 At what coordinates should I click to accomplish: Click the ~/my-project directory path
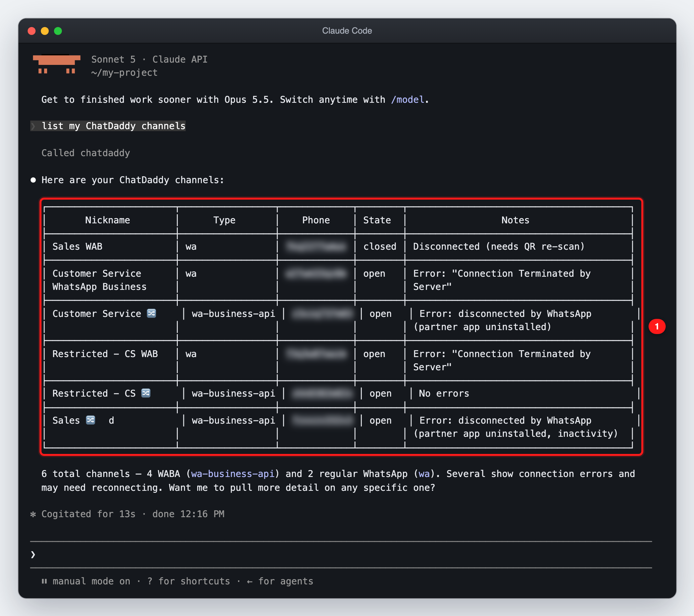[124, 73]
